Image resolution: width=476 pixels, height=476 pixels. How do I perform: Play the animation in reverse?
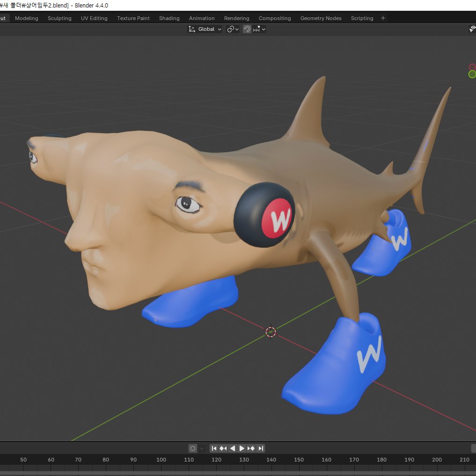pyautogui.click(x=233, y=448)
